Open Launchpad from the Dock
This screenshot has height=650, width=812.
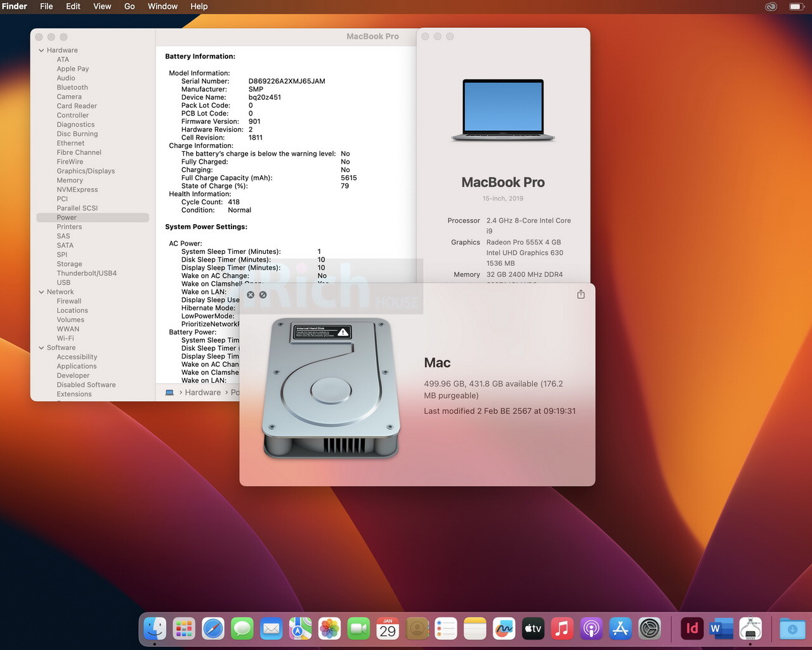pos(184,628)
